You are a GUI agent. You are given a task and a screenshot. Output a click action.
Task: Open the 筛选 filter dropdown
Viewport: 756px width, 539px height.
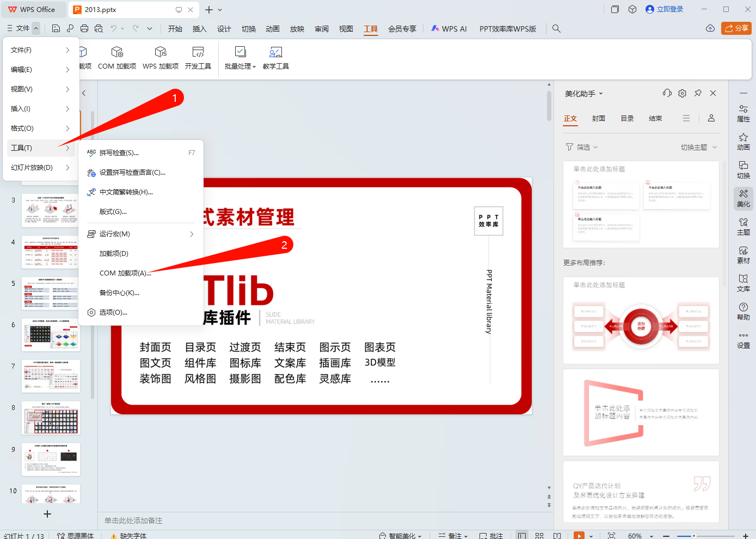click(x=582, y=147)
